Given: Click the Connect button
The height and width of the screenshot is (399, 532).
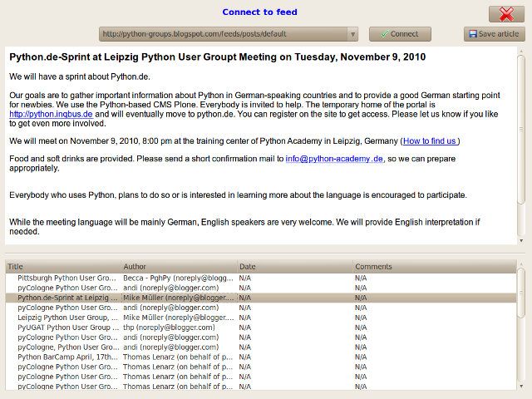Looking at the screenshot, I should 400,34.
